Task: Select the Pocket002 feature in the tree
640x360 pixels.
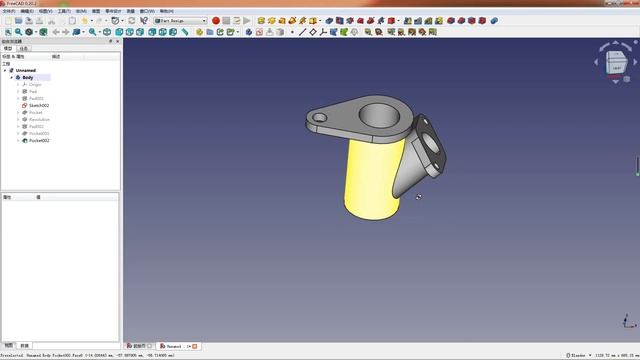Action: pos(39,140)
